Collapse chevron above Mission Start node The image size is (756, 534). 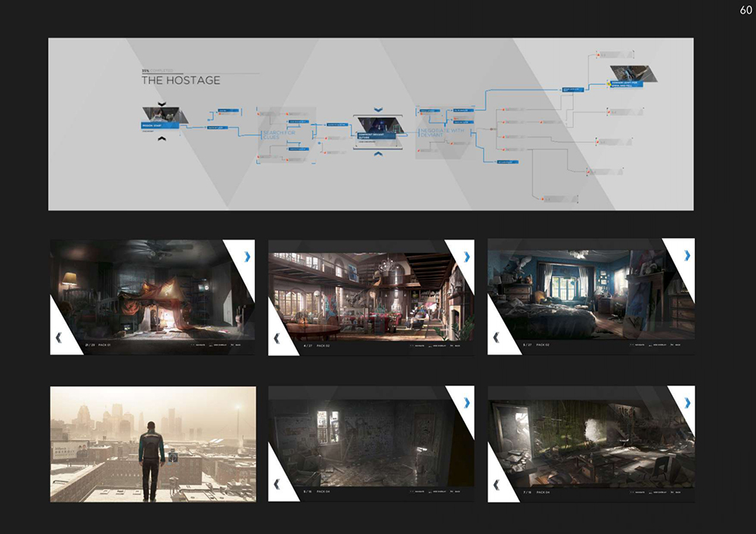161,103
